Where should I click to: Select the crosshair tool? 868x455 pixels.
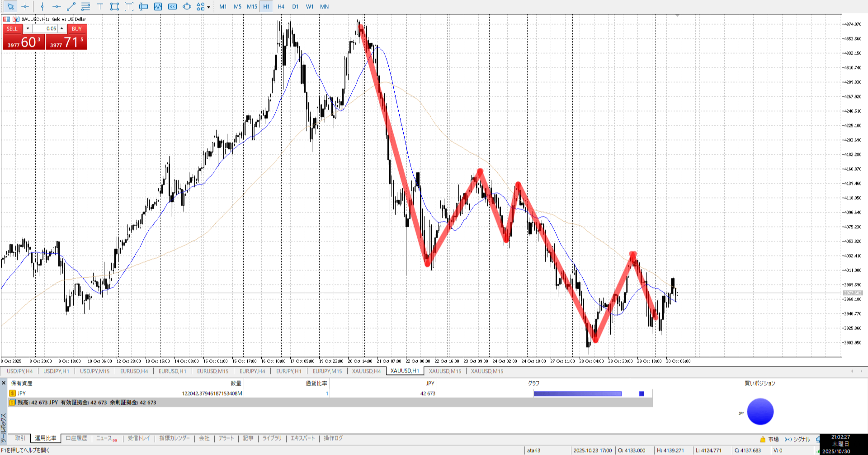(x=25, y=7)
